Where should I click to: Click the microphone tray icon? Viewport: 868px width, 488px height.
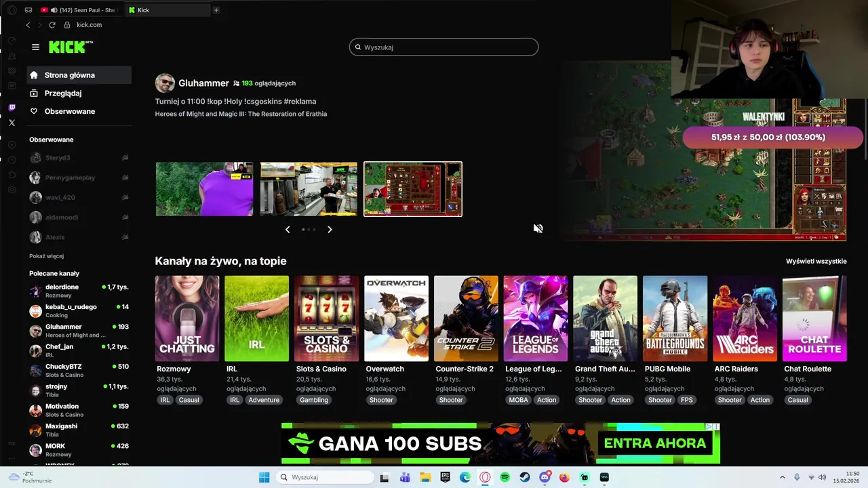click(797, 477)
